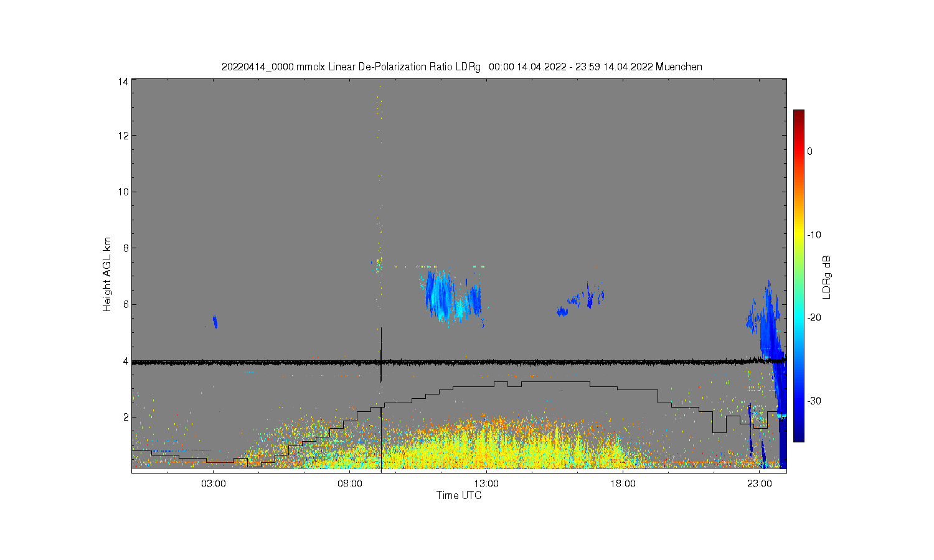Click the height tick label 8
This screenshot has width=934, height=560.
(x=126, y=248)
